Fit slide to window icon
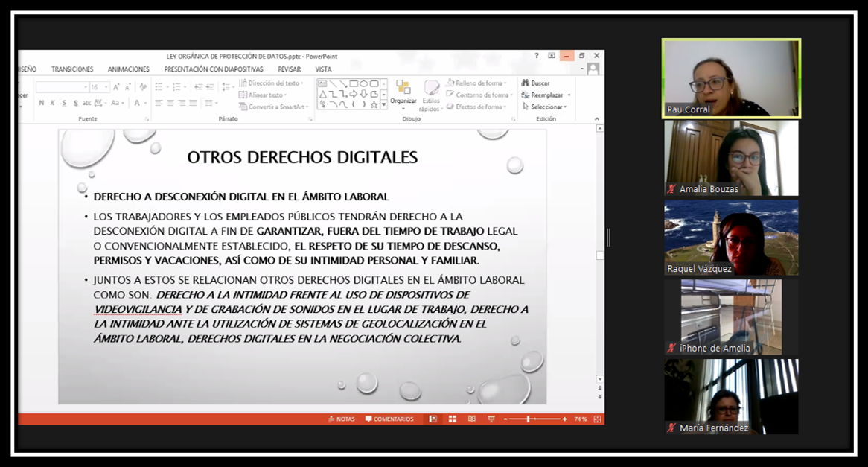Viewport: 868px width, 467px height. (597, 419)
